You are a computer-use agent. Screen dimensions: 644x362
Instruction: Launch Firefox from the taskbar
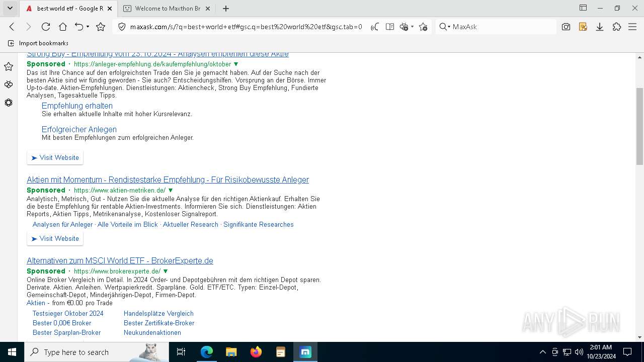[x=256, y=352]
